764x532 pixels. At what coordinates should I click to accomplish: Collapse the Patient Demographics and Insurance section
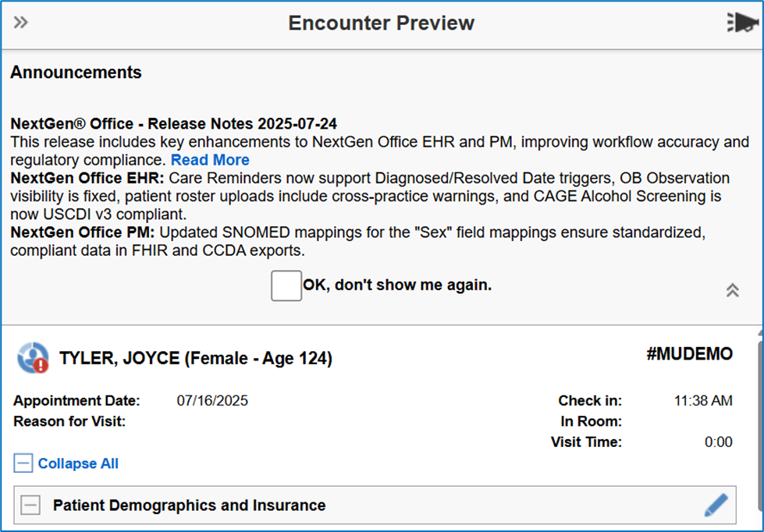tap(30, 505)
